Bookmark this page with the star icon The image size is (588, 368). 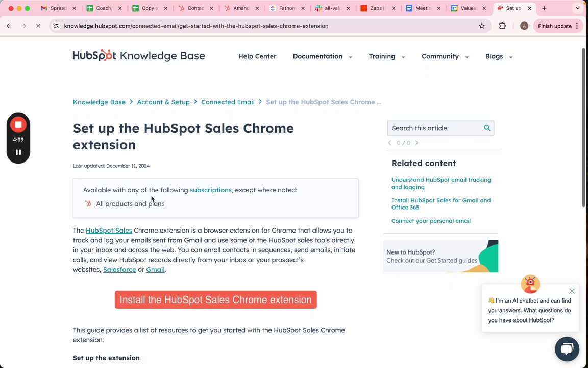pyautogui.click(x=482, y=26)
